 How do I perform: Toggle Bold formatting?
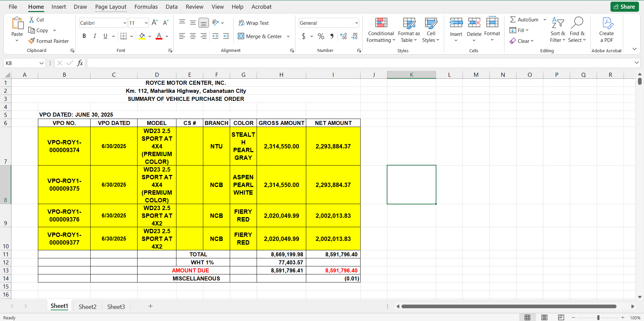(84, 36)
